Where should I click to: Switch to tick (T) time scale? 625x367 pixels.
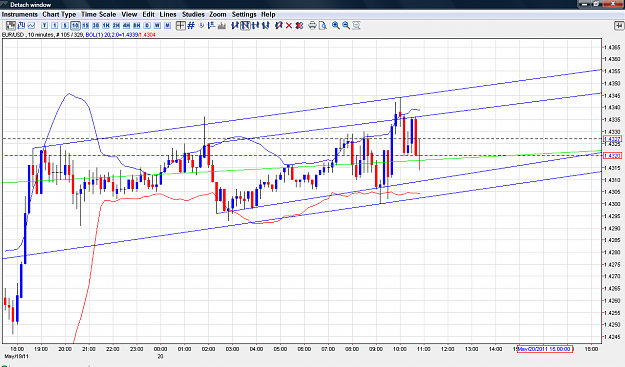(x=45, y=26)
